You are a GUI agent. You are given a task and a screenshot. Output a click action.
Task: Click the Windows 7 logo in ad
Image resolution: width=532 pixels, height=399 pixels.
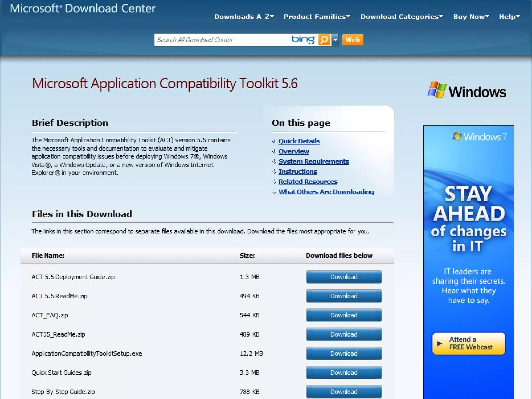[x=480, y=137]
